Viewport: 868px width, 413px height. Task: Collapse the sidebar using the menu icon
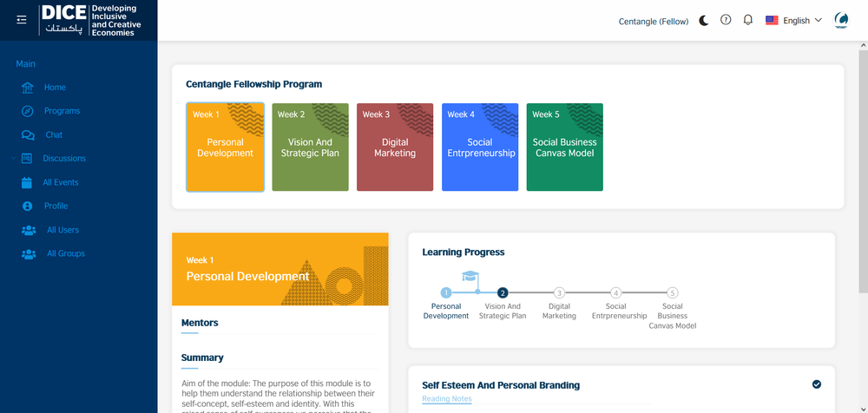tap(22, 20)
